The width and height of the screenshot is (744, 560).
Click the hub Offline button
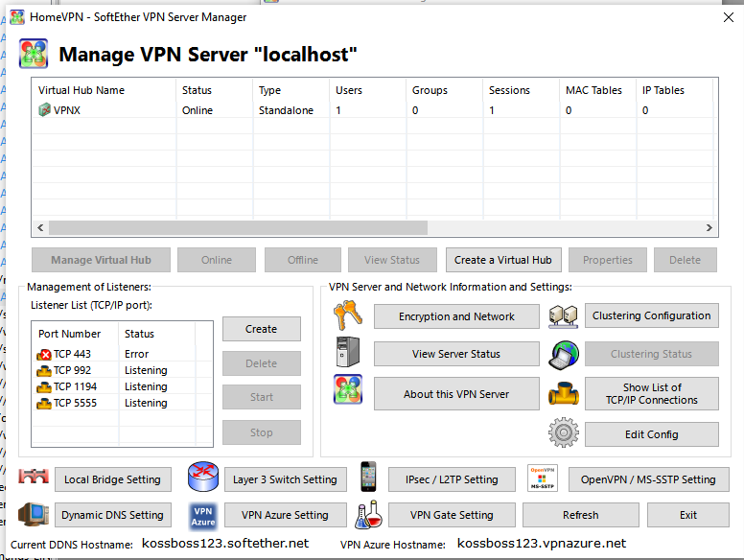(303, 260)
